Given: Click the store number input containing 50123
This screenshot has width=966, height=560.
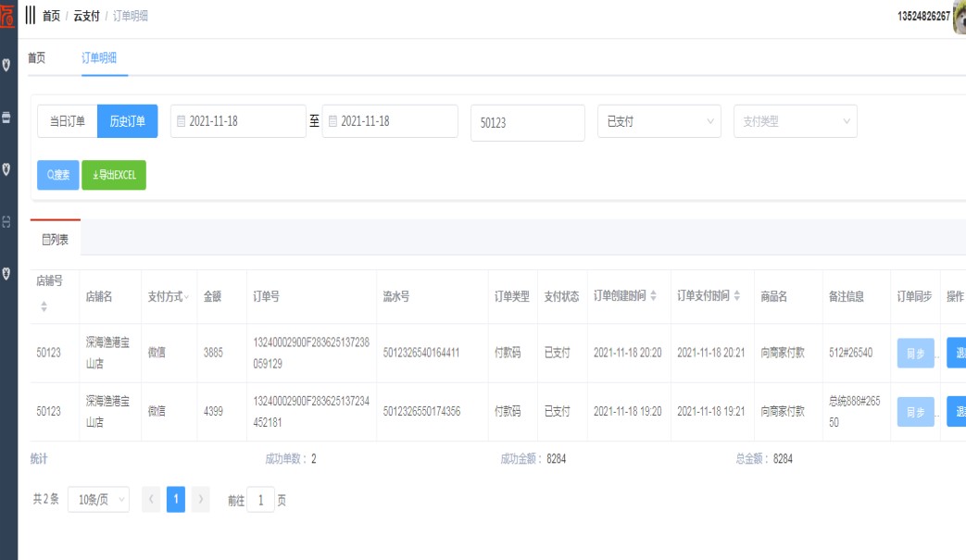Looking at the screenshot, I should coord(527,122).
